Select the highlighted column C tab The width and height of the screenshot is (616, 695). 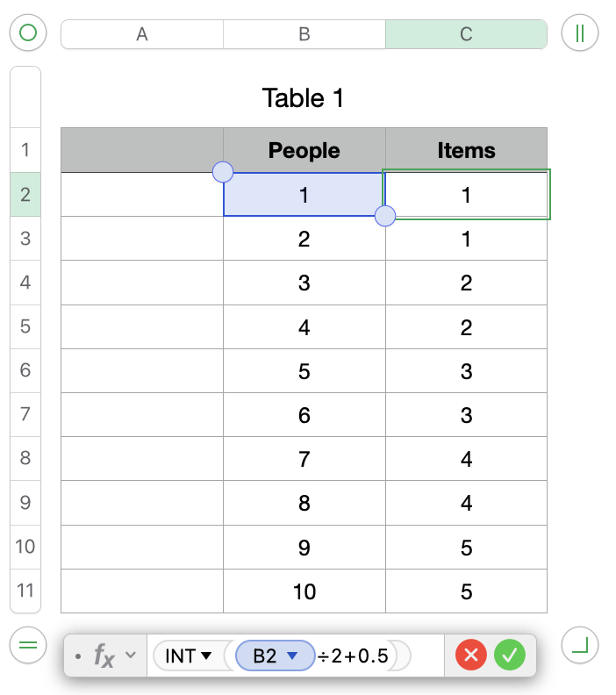(x=466, y=34)
